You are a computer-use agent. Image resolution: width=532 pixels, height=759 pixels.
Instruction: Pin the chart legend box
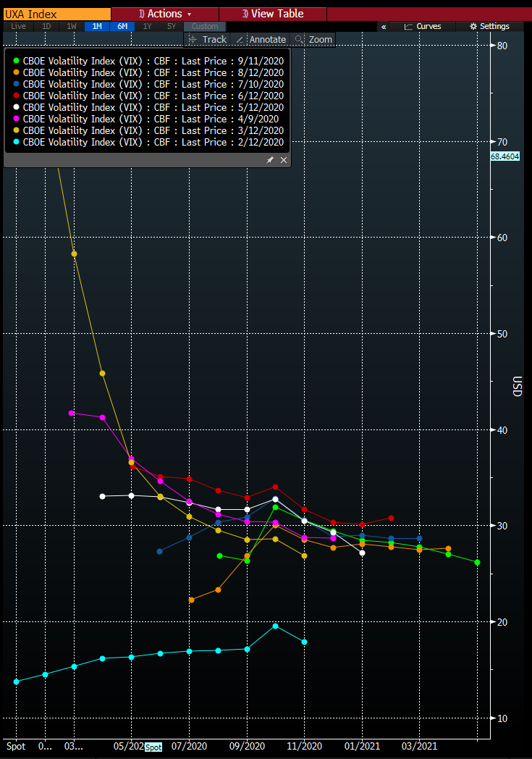click(x=270, y=160)
